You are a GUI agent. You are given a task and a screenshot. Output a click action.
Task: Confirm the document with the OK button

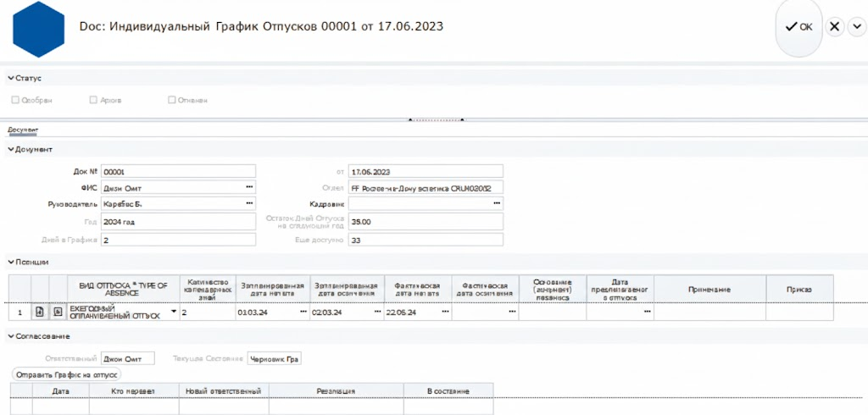[798, 27]
